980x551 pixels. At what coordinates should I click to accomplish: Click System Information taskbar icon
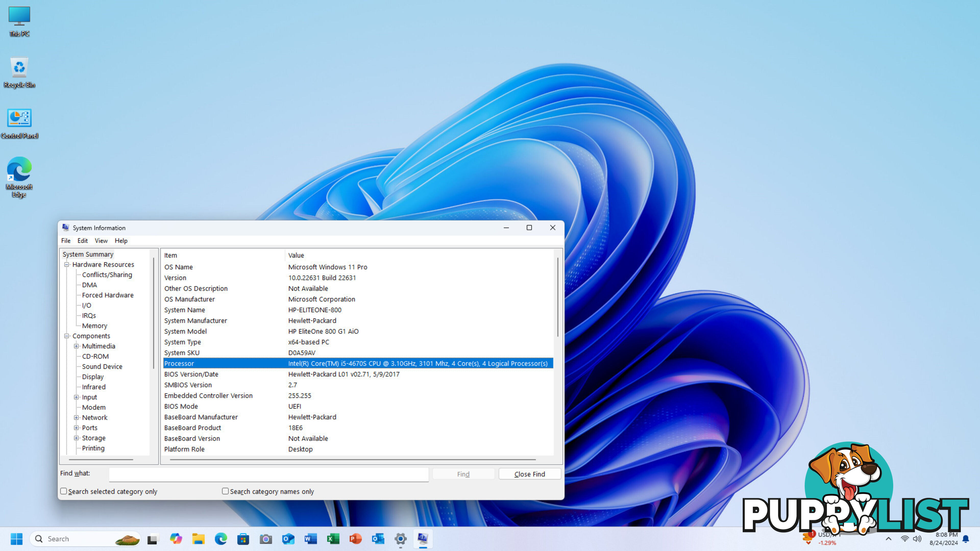tap(423, 539)
